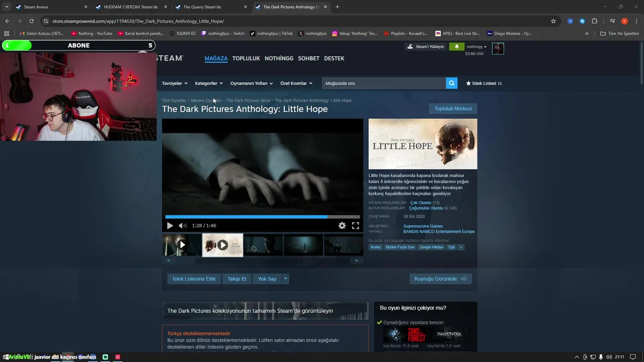
Task: Enter fullscreen on the trailer player
Action: (x=355, y=226)
